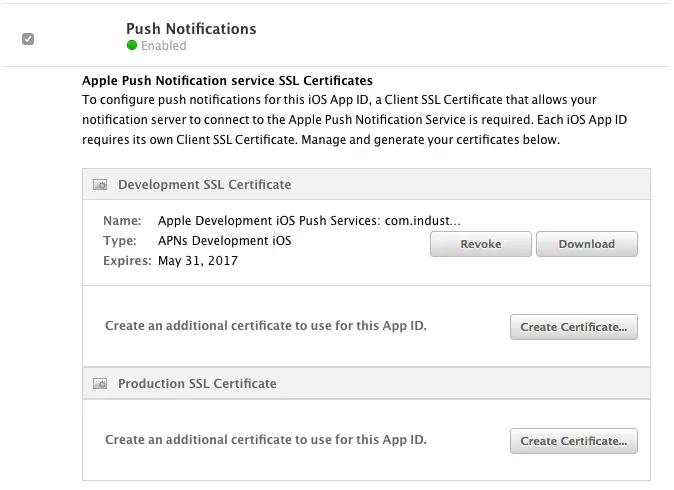Toggle the Push Notifications checkbox
The width and height of the screenshot is (674, 490).
click(28, 39)
